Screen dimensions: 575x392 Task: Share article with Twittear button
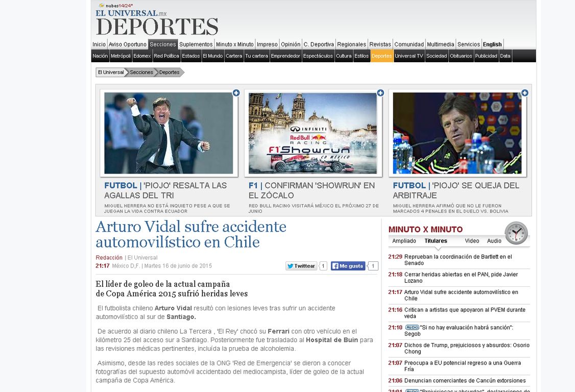pyautogui.click(x=301, y=266)
